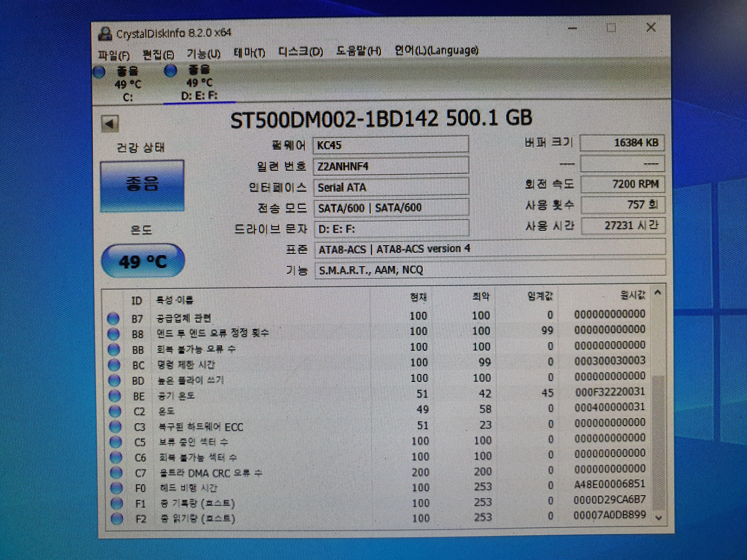Viewport: 747px width, 560px height.
Task: Click the status orb for row C2
Action: [x=115, y=411]
